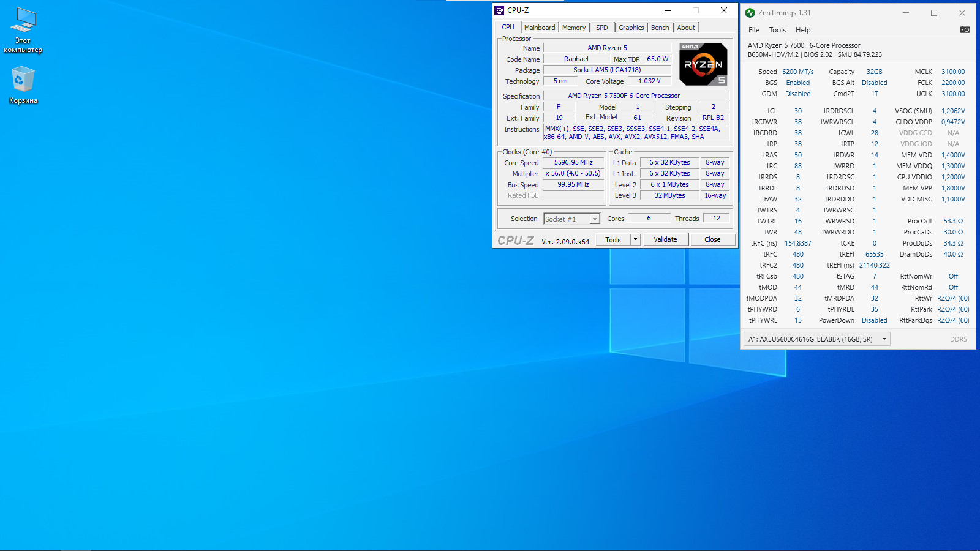The height and width of the screenshot is (551, 980).
Task: Close the ZenTimings window
Action: (962, 13)
